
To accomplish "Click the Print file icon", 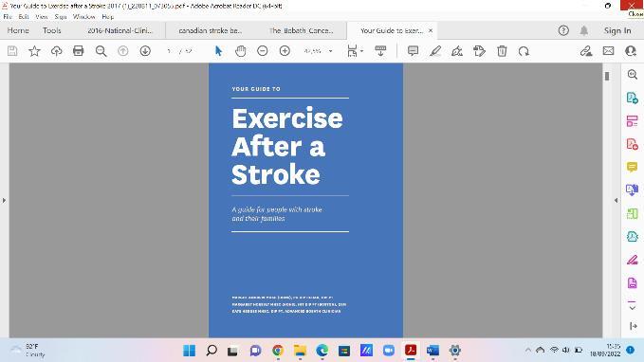I will (78, 51).
